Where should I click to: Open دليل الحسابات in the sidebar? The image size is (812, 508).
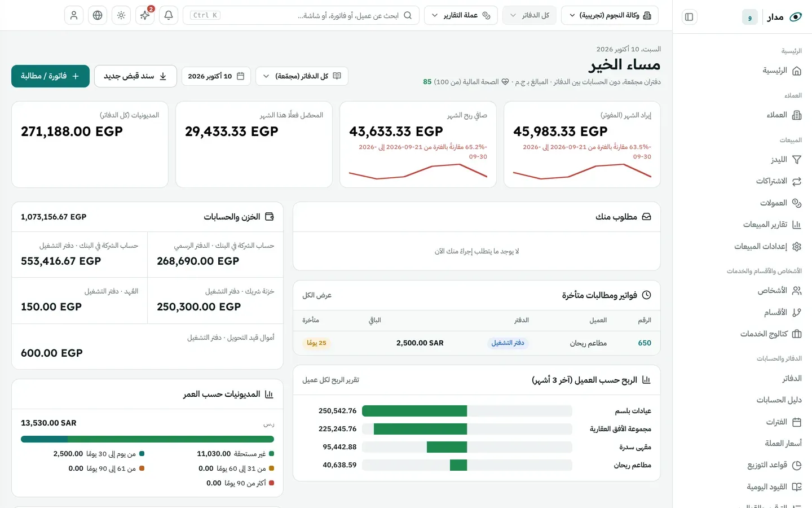779,400
